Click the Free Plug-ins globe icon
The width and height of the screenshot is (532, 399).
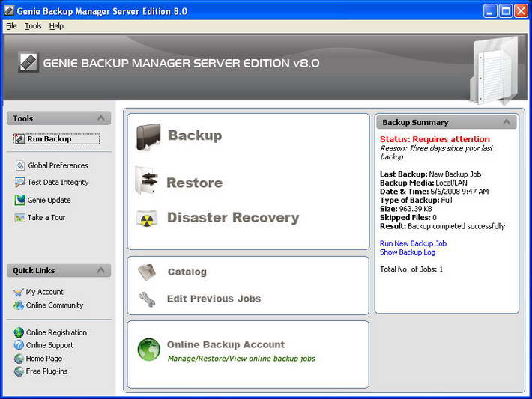tap(19, 371)
